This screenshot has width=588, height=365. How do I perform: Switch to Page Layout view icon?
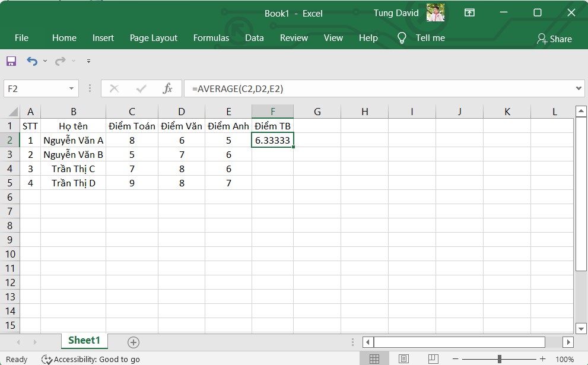[403, 359]
